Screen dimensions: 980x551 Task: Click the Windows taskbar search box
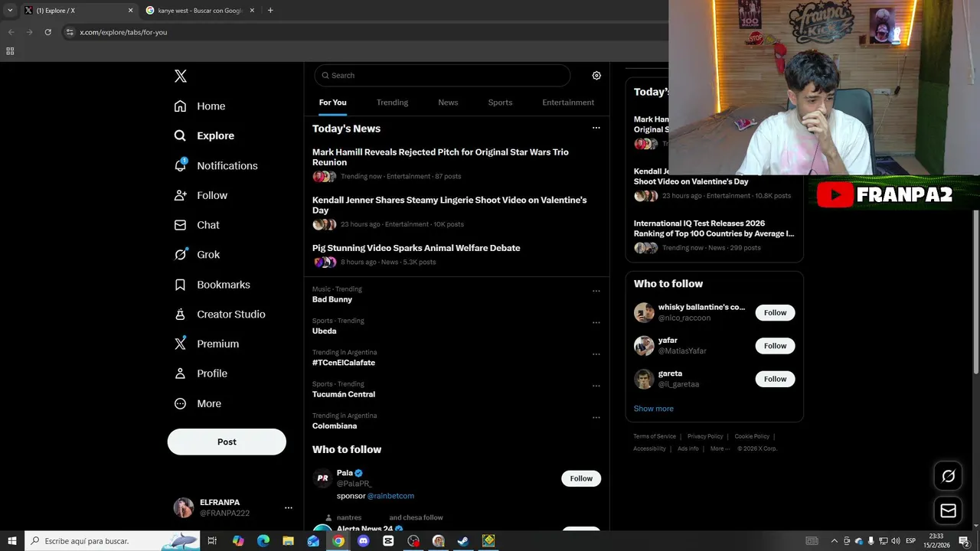[112, 541]
